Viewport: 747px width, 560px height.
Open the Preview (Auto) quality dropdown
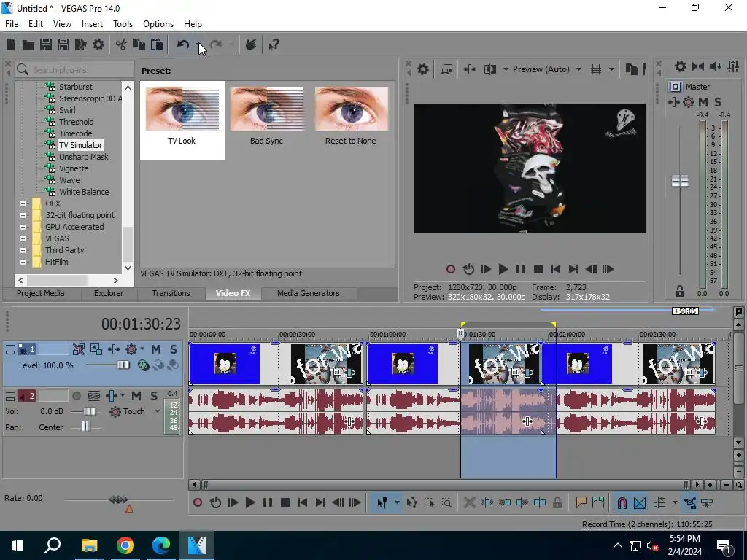[x=578, y=69]
